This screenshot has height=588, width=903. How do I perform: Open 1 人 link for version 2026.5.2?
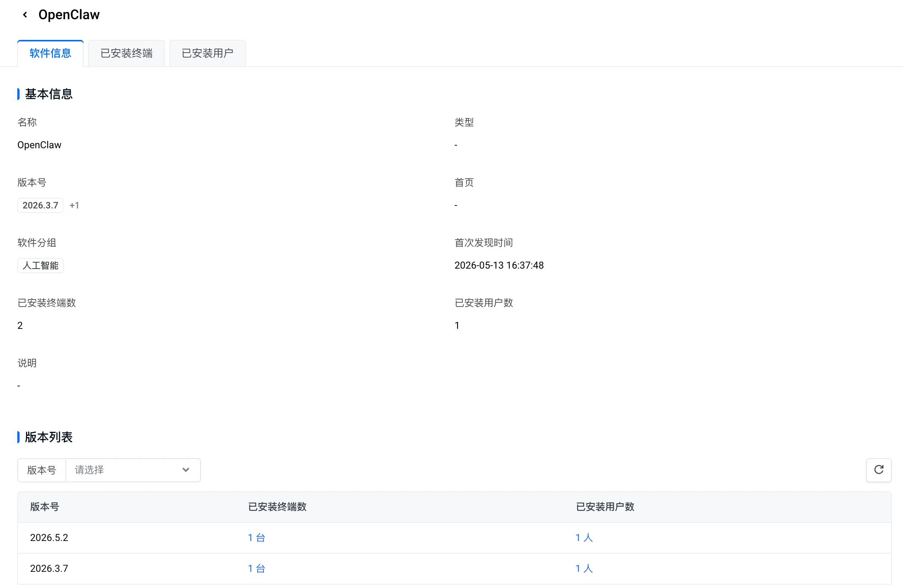click(x=584, y=538)
